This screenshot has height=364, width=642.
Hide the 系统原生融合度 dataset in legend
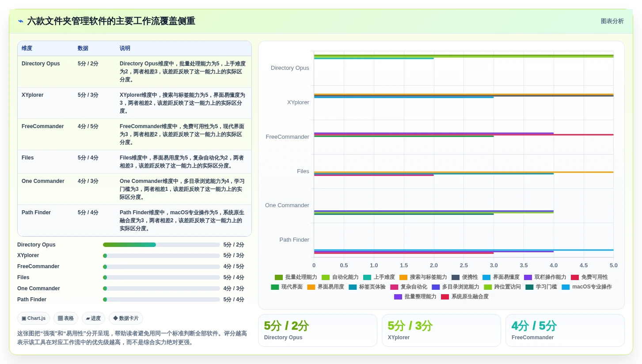tap(465, 297)
